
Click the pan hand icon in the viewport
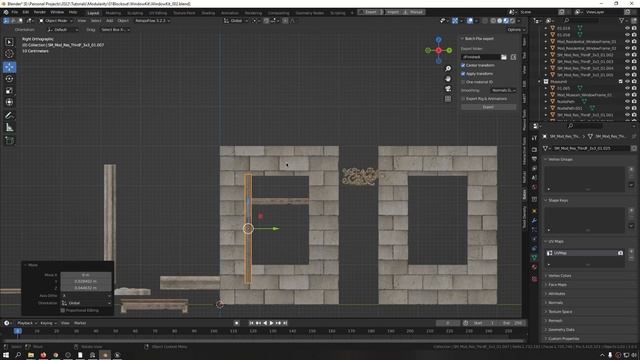pos(448,78)
